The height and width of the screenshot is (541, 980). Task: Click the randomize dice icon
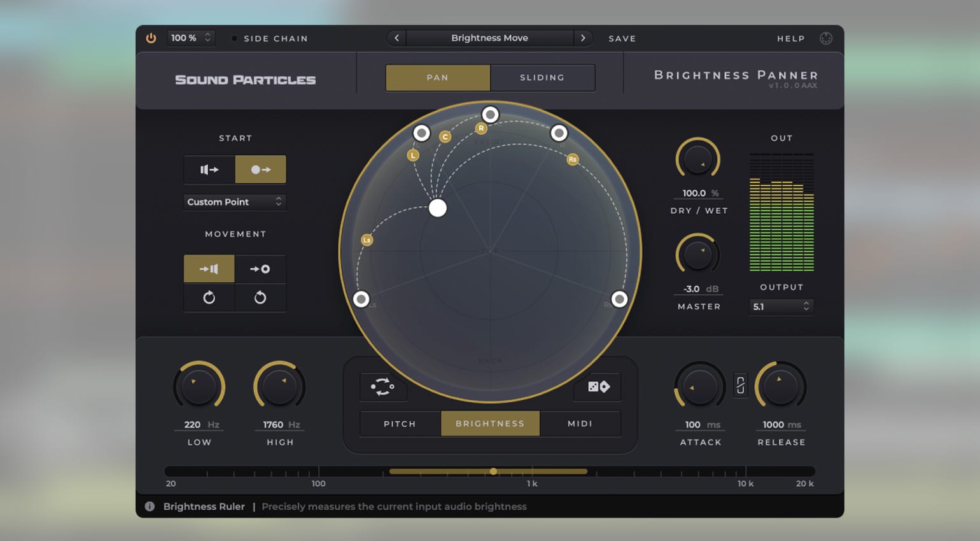(x=598, y=387)
